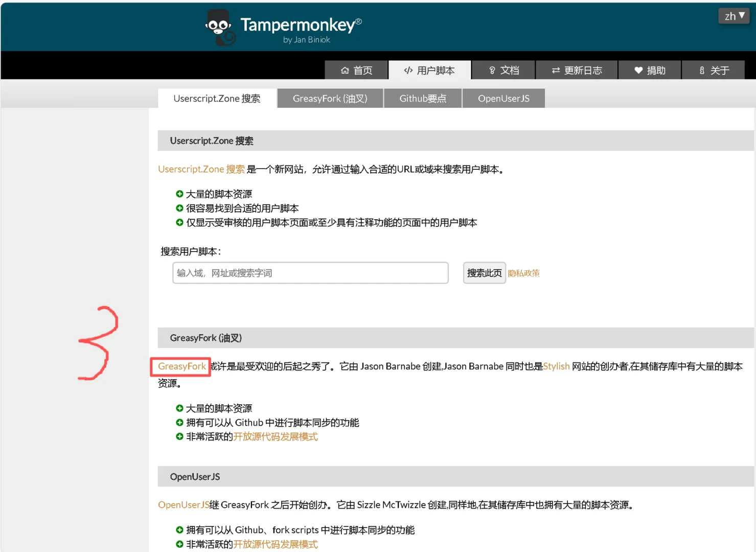Click the 'by Jan Biniok' subtitle

click(307, 40)
